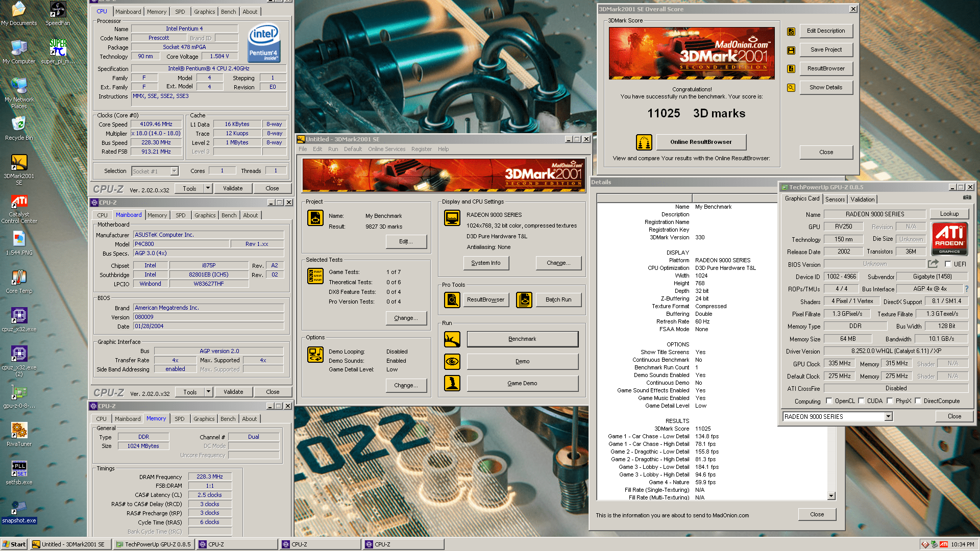Image resolution: width=980 pixels, height=551 pixels.
Task: Open the RivaTuner desktop icon
Action: 19,435
